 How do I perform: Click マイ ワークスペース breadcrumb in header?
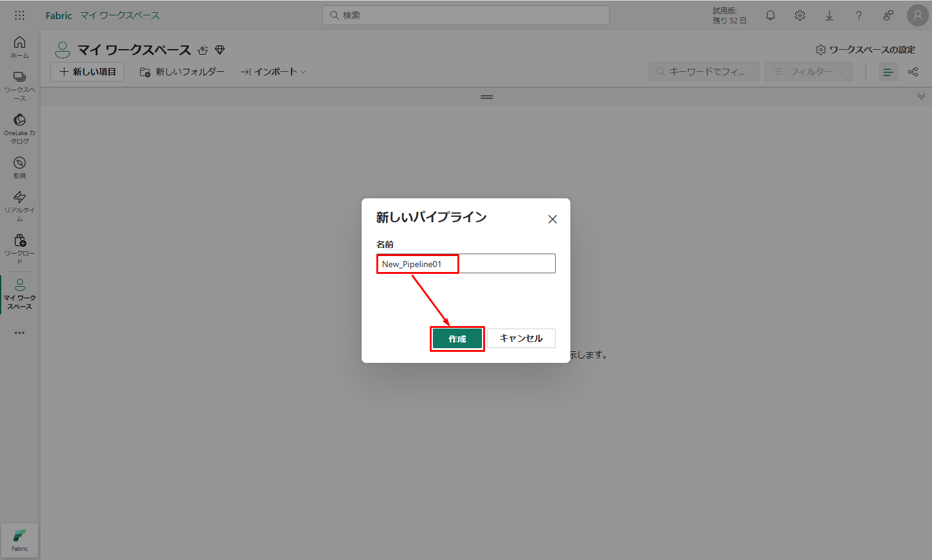(x=120, y=15)
